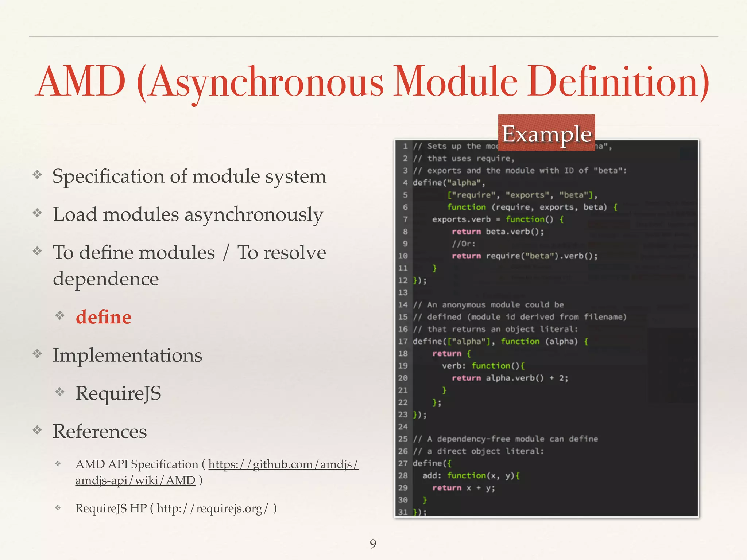Click the red 'define' sub-bullet
747x560 pixels.
pos(103,317)
